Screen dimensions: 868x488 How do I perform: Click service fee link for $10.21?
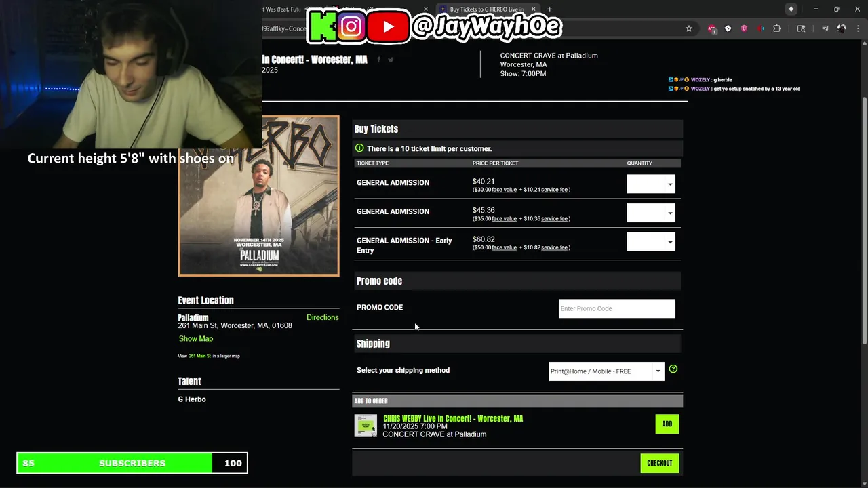[x=554, y=190]
